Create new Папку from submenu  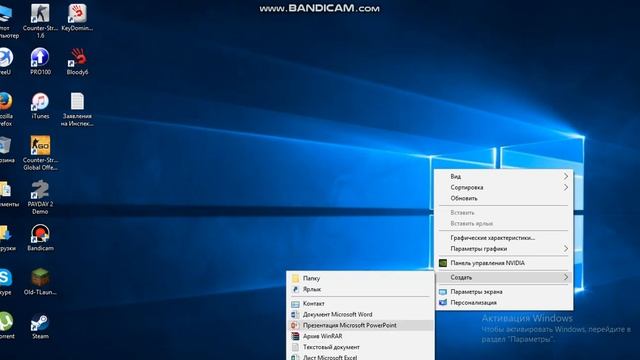[360, 278]
